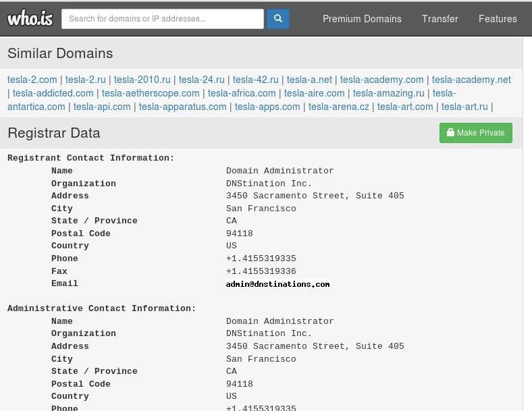The width and height of the screenshot is (532, 411).
Task: Click registrant city San Francisco
Action: pos(261,209)
